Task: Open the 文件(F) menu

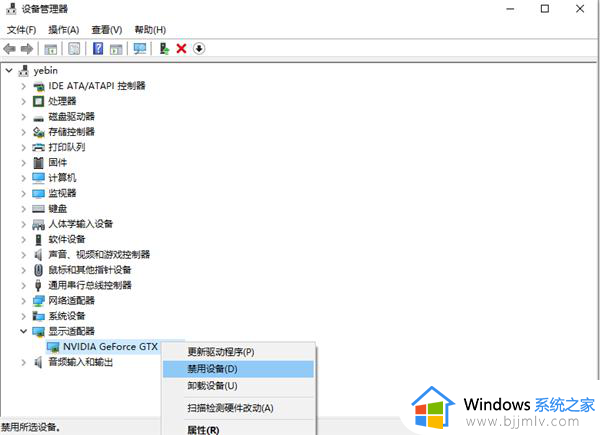Action: click(21, 30)
